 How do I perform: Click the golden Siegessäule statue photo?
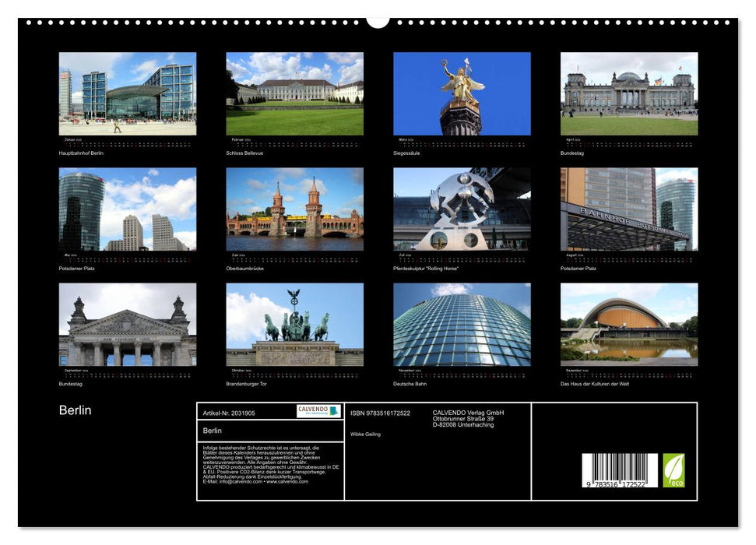tap(463, 94)
